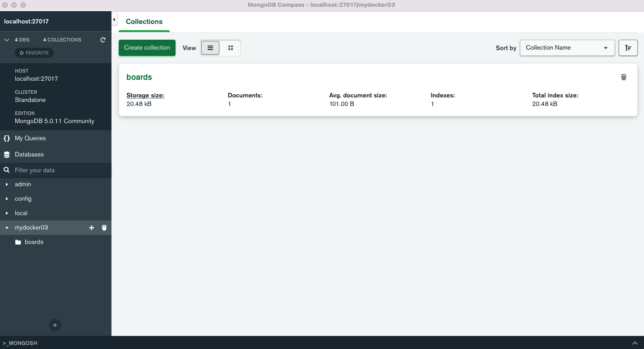Select the config database name
This screenshot has width=644, height=349.
pos(23,199)
